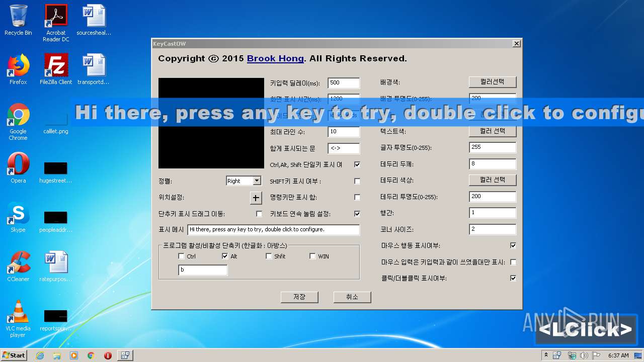
Task: Open Acrobat Reader DC desktop shortcut
Action: (x=56, y=23)
